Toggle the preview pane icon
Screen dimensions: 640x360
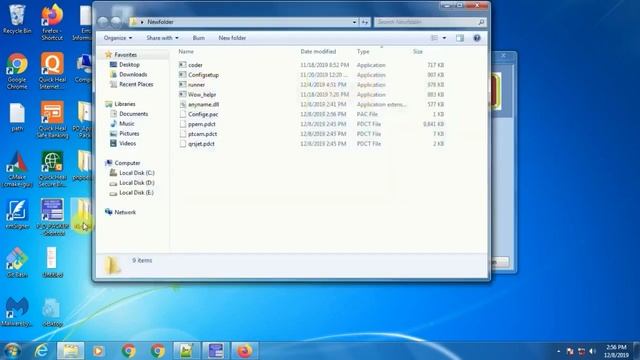coord(460,38)
